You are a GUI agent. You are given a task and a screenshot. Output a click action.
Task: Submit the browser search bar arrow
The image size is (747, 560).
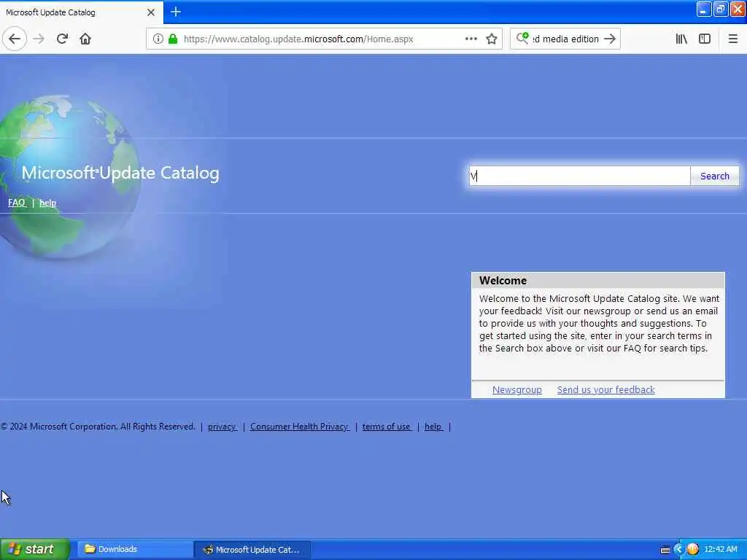[610, 39]
